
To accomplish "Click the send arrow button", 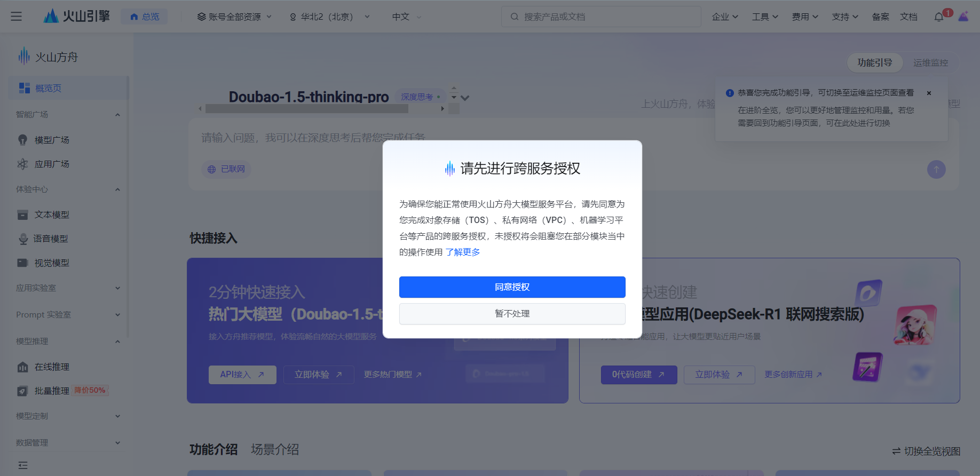I will (936, 170).
